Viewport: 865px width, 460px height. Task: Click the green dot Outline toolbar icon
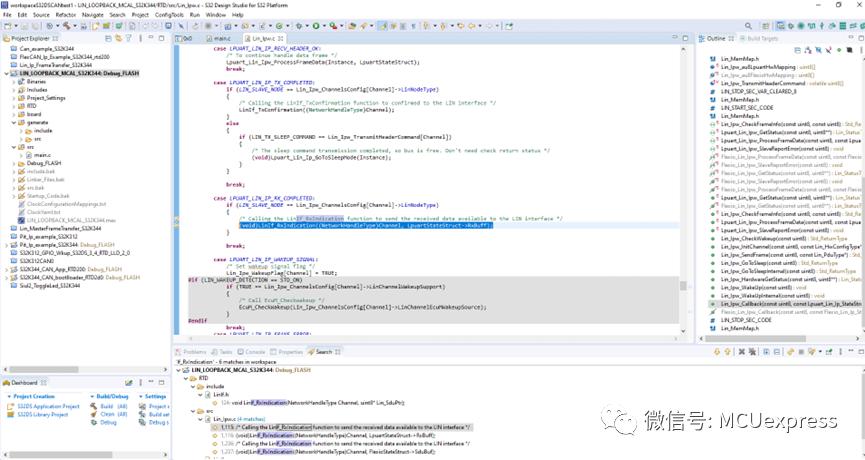click(x=839, y=50)
